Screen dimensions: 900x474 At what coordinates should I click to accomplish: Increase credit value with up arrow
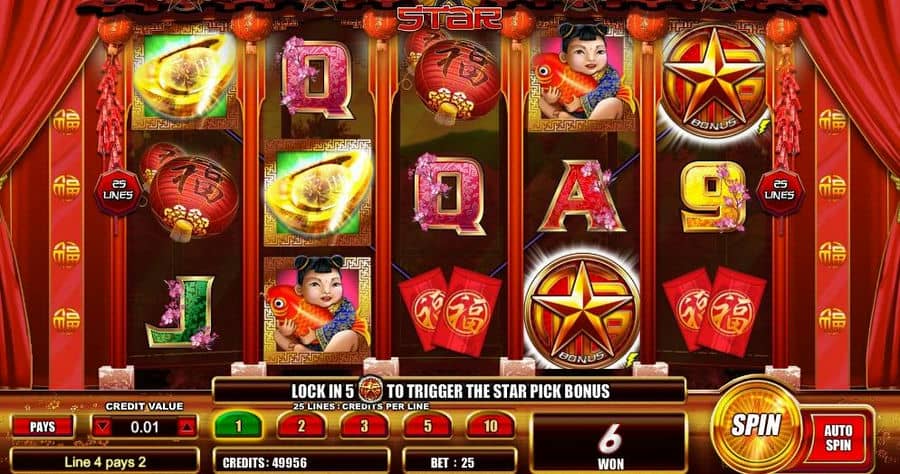point(187,427)
